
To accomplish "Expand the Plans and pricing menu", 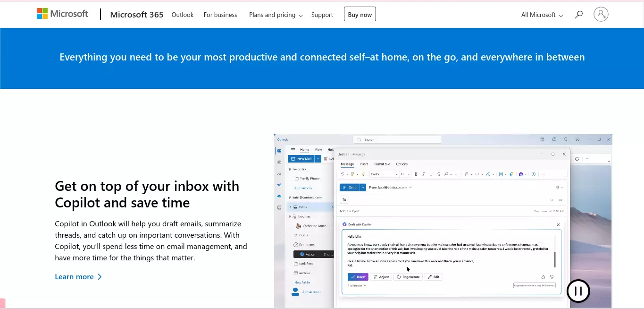I will pos(276,15).
